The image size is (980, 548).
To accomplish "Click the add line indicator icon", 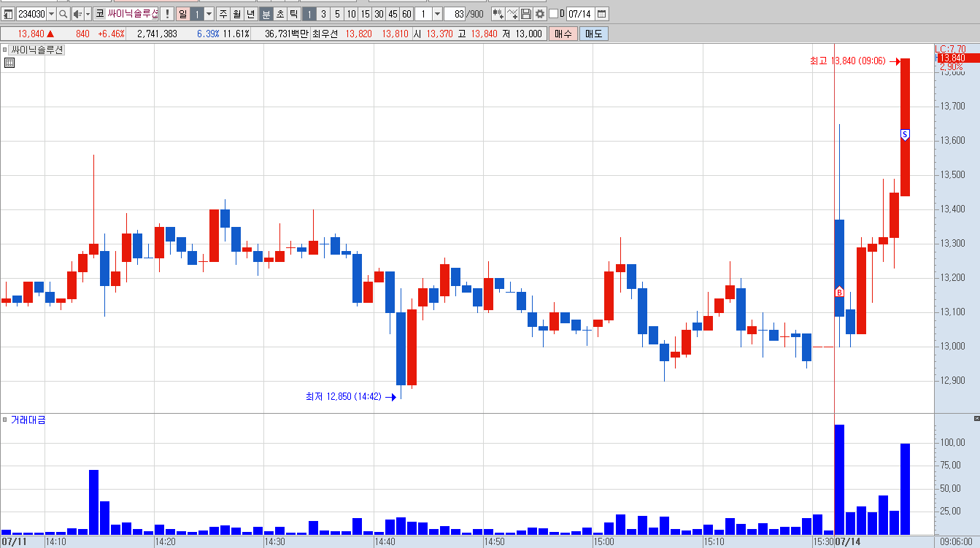I will (512, 14).
